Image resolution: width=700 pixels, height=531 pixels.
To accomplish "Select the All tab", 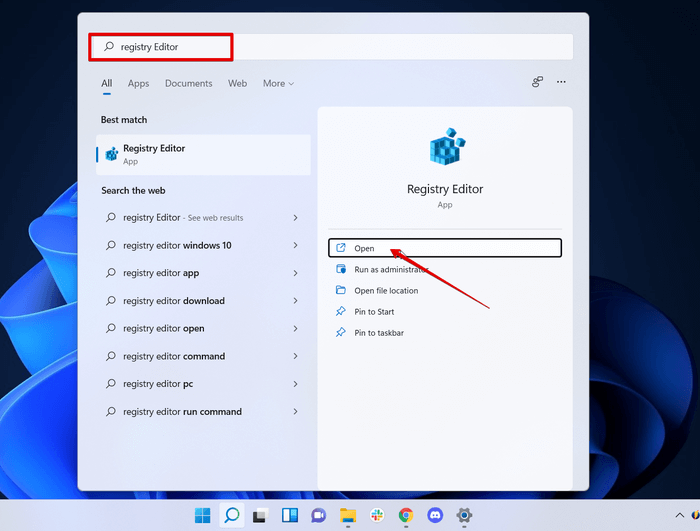I will click(x=107, y=84).
